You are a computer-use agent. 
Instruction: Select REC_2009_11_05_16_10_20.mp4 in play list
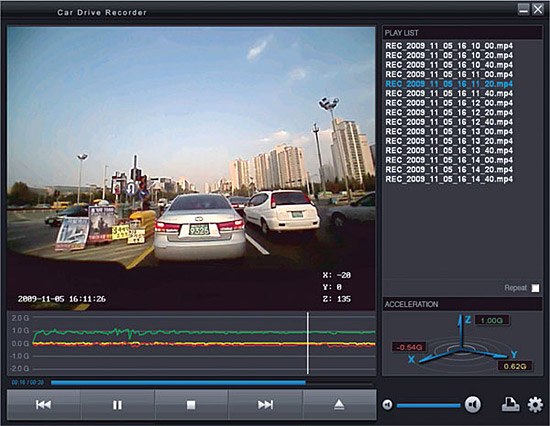point(449,55)
